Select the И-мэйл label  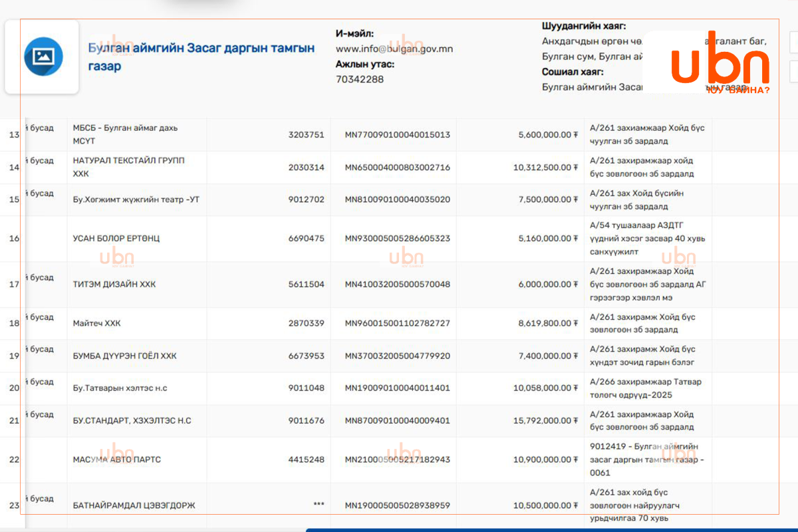[354, 33]
